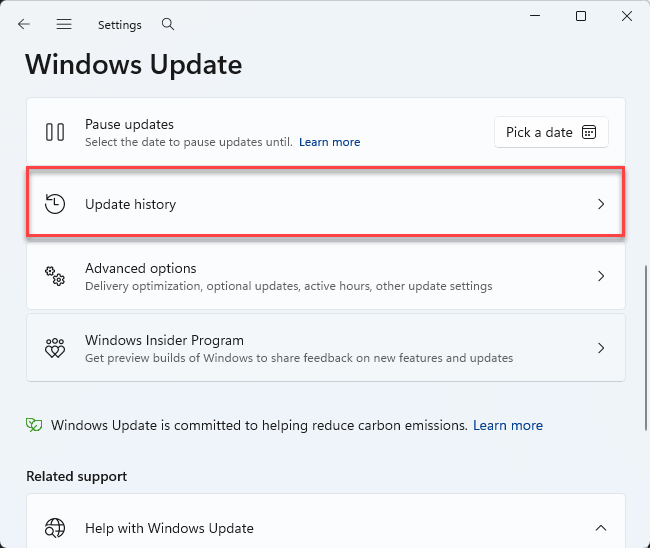The height and width of the screenshot is (548, 650).
Task: Click the Update history label
Action: pos(131,204)
